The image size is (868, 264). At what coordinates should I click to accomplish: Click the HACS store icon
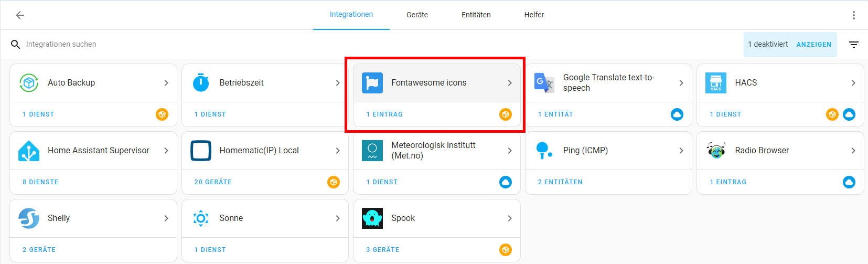click(715, 83)
